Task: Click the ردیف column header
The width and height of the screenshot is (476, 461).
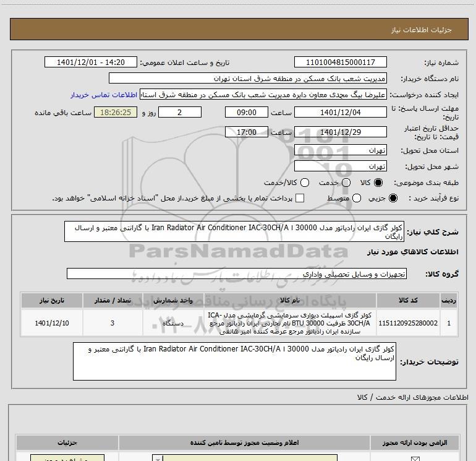Action: (x=449, y=300)
